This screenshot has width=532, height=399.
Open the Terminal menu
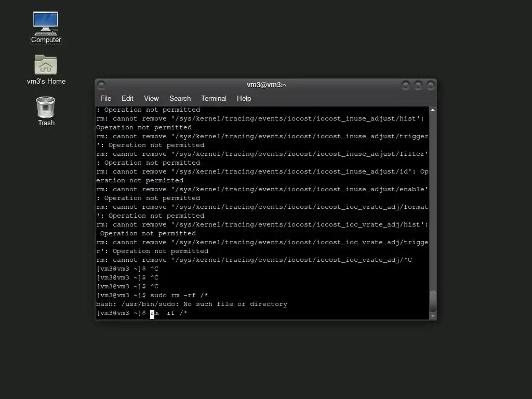pyautogui.click(x=214, y=98)
